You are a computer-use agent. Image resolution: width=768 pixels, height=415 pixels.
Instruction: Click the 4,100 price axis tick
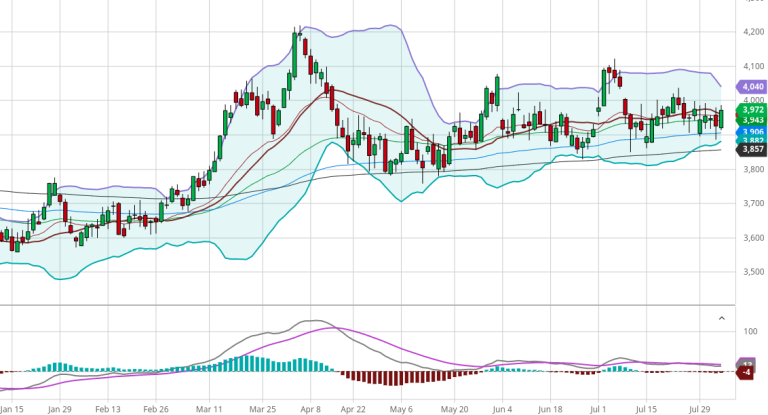click(750, 67)
